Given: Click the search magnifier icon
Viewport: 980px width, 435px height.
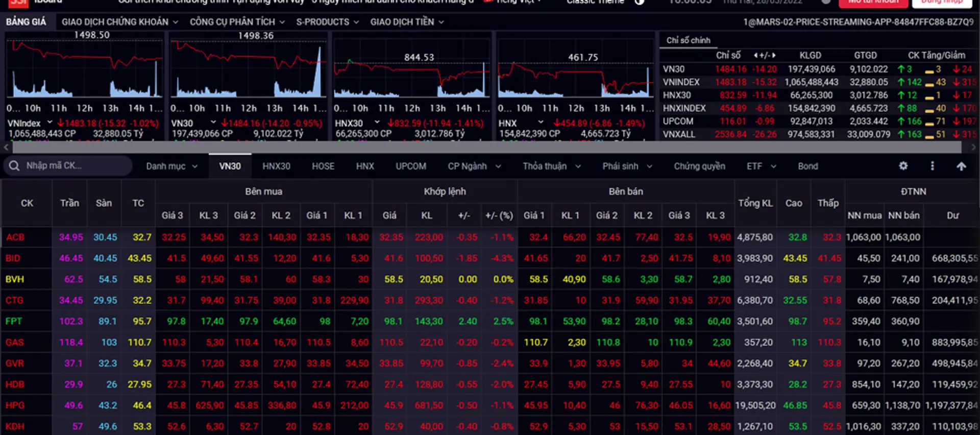Looking at the screenshot, I should (14, 166).
